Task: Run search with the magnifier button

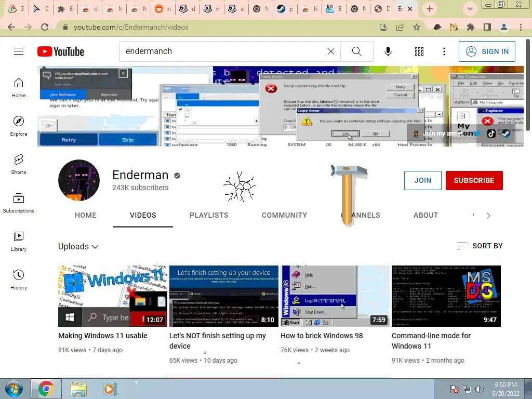Action: [356, 51]
